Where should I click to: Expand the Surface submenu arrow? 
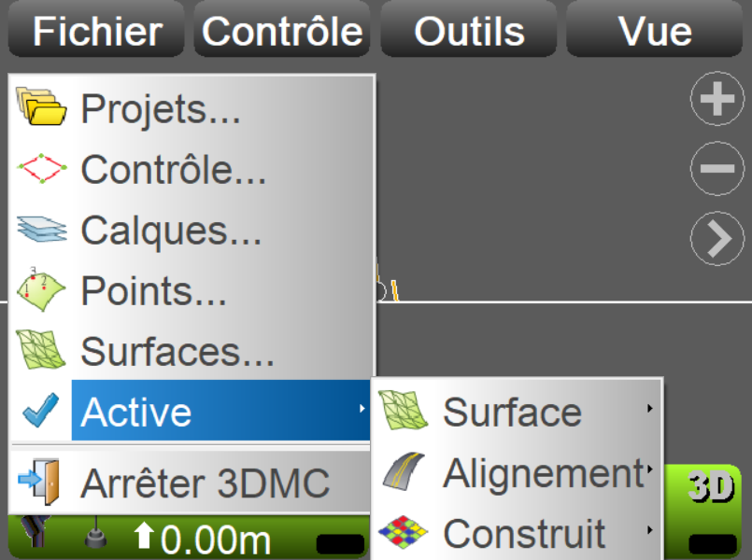click(649, 409)
